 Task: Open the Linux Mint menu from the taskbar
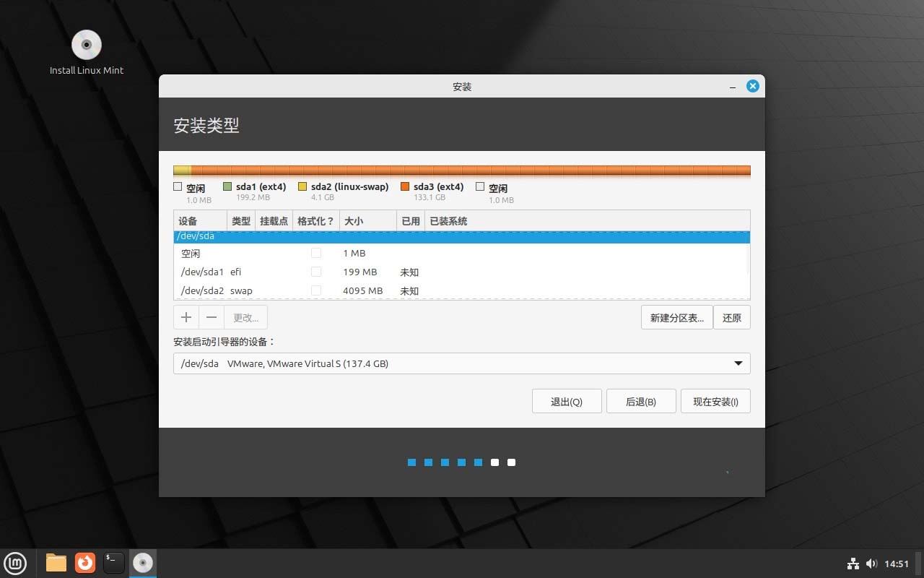(15, 563)
